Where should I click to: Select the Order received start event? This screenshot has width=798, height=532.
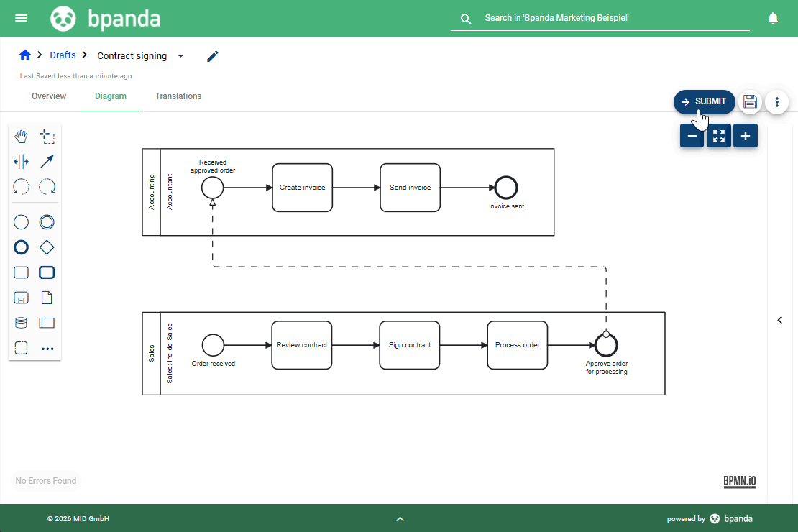(213, 345)
